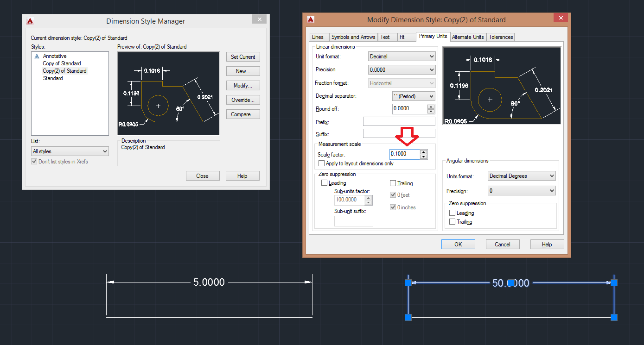
Task: Expand the linear Precision dropdown showing 0.0000
Action: point(402,70)
